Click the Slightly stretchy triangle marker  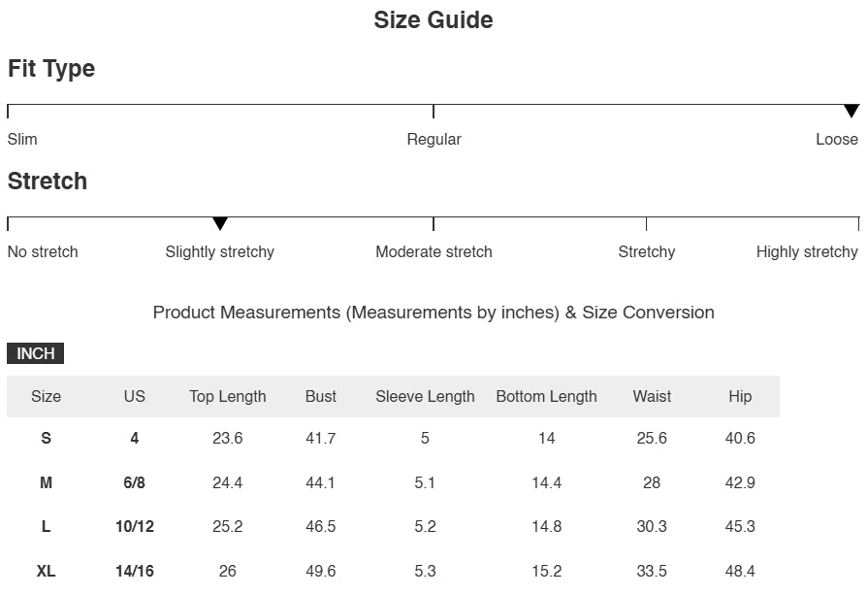[220, 224]
